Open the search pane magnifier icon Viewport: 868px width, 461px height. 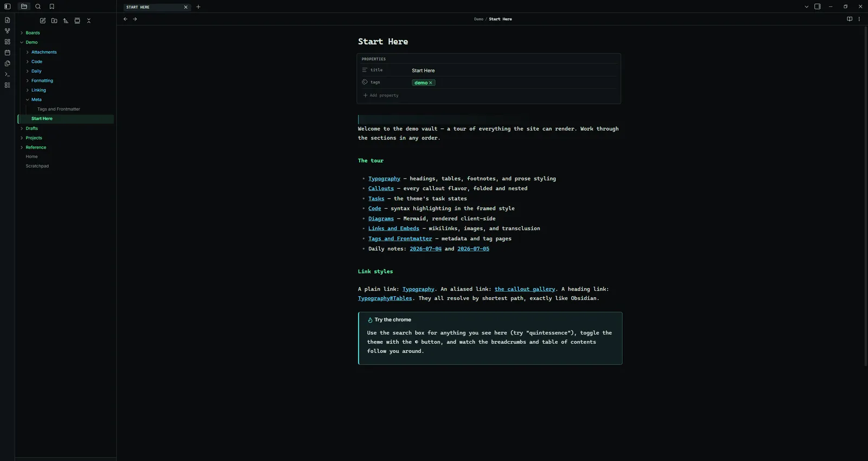(38, 7)
